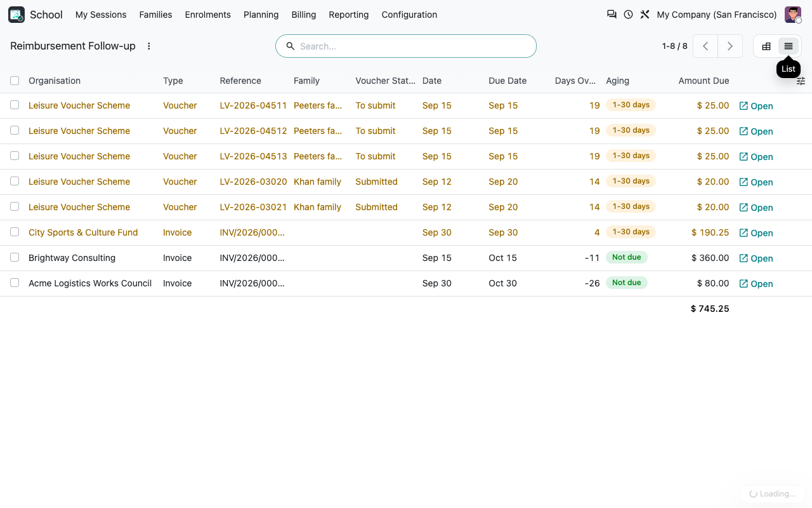Open the Brightway Consulting invoice Open link
Image resolution: width=812 pixels, height=508 pixels.
point(756,258)
